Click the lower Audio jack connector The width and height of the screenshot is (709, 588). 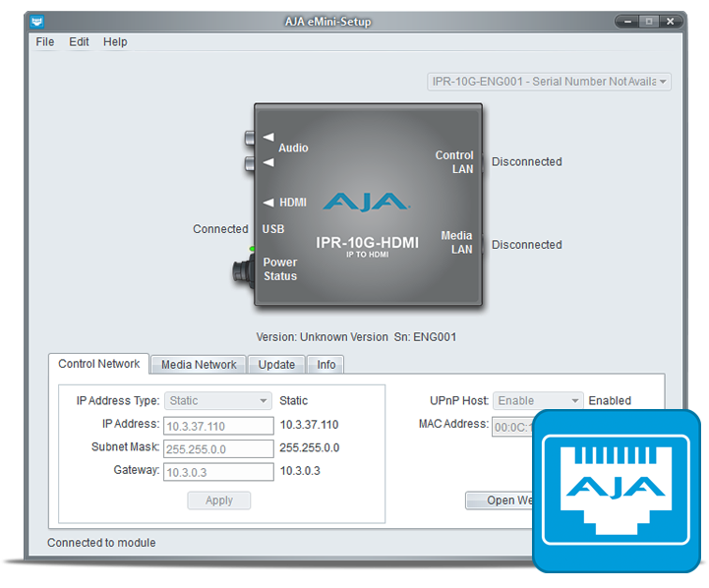click(250, 163)
